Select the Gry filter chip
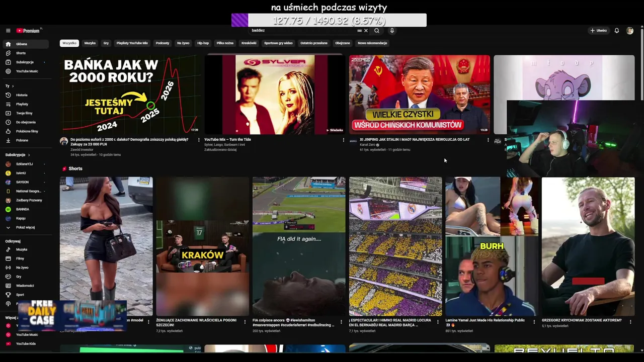Viewport: 644px width, 362px height. 106,43
